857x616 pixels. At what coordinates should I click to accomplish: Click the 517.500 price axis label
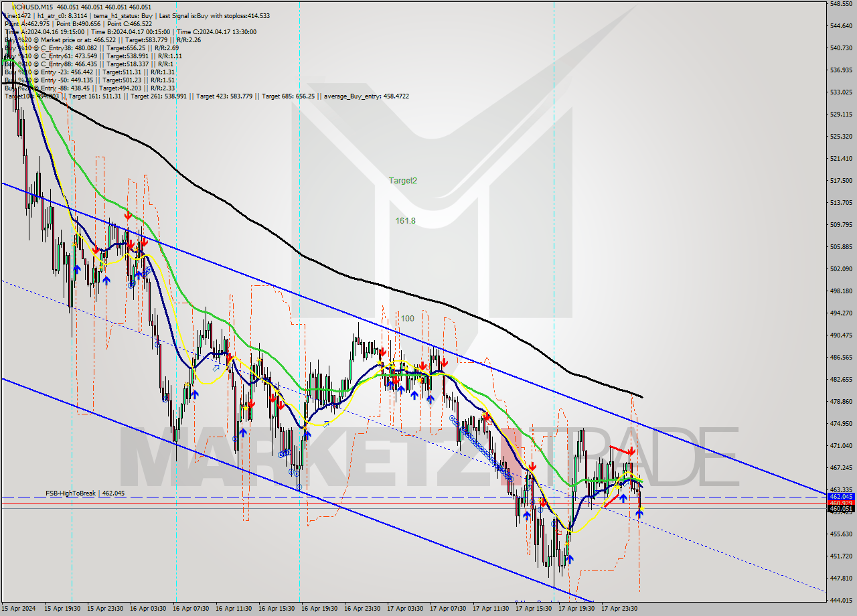(841, 181)
